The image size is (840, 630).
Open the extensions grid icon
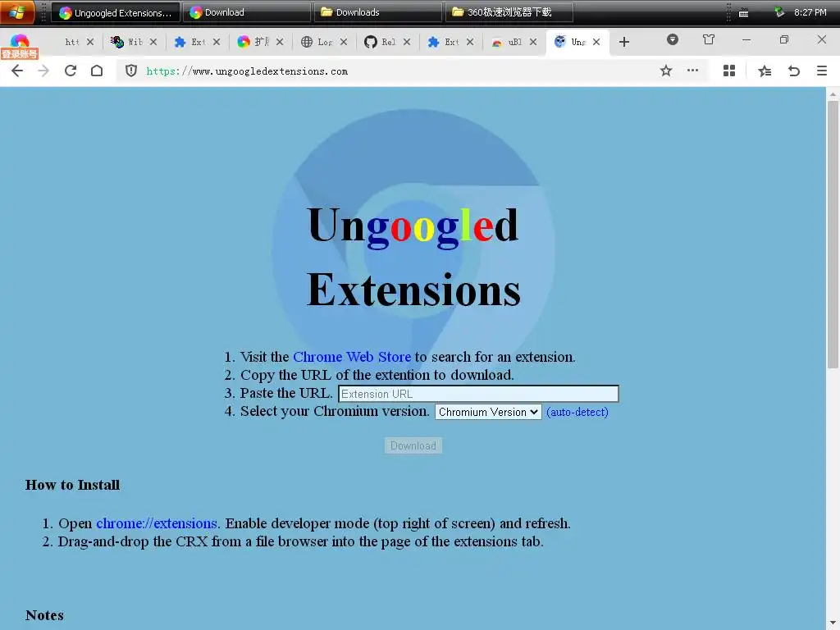point(729,71)
